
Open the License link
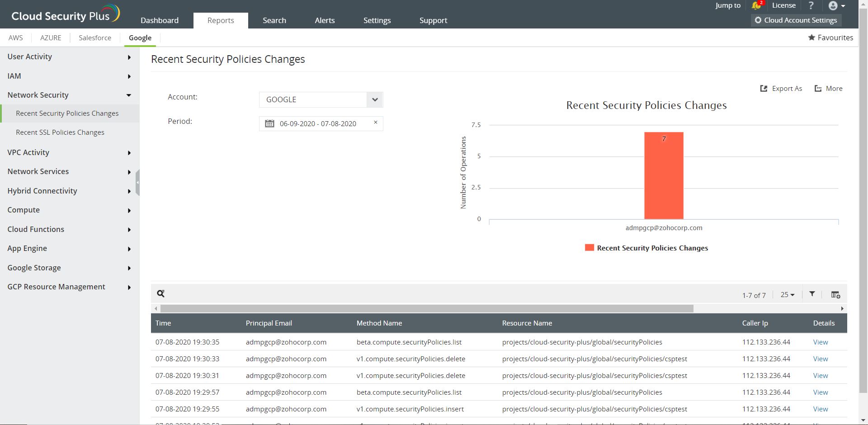point(784,5)
